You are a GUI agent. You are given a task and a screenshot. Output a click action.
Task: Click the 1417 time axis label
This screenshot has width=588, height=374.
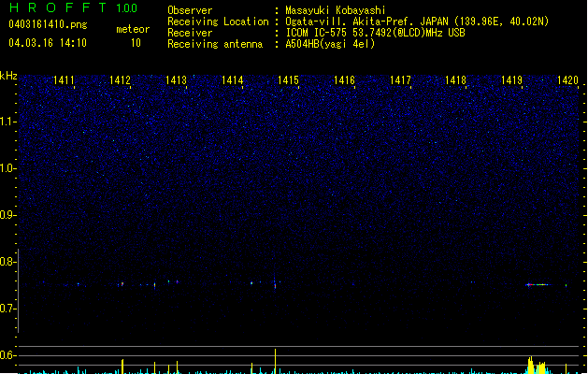point(400,80)
